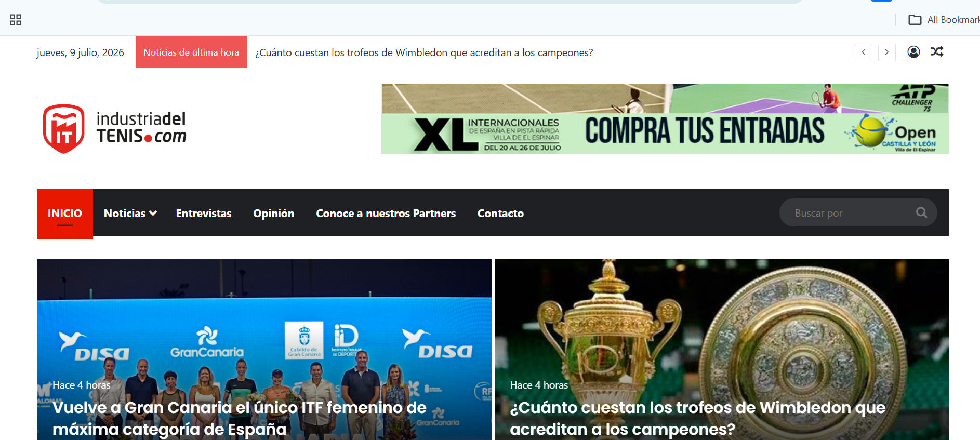Open the user account login icon

[x=913, y=52]
